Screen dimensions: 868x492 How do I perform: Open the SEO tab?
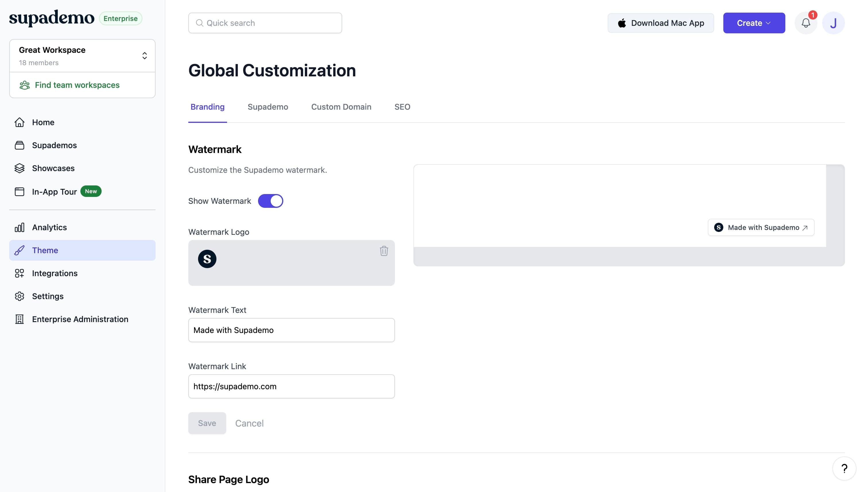click(x=402, y=107)
